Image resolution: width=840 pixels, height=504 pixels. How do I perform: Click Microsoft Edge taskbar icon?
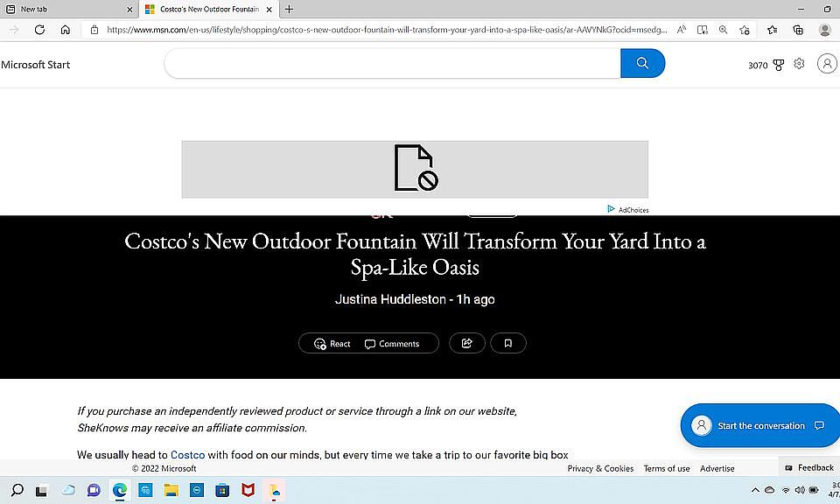(x=120, y=490)
